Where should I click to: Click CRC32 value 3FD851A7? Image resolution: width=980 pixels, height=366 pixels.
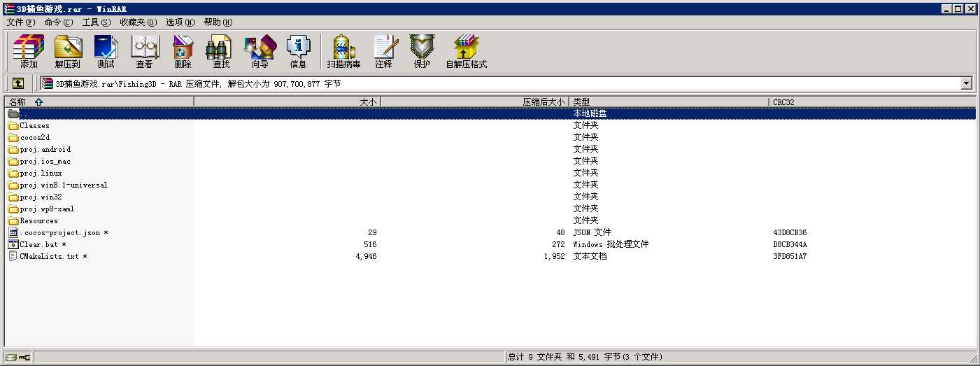click(790, 256)
